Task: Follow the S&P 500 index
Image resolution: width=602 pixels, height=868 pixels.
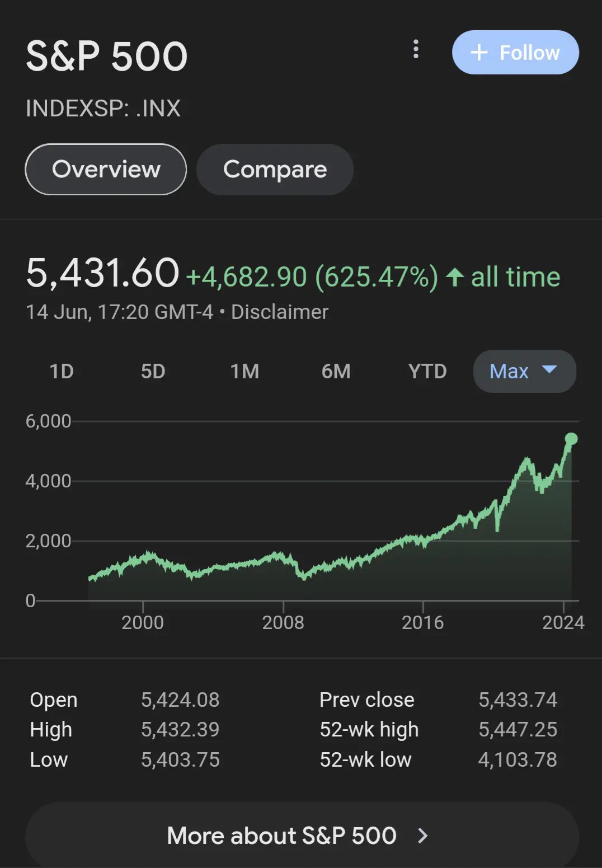Action: [x=515, y=53]
